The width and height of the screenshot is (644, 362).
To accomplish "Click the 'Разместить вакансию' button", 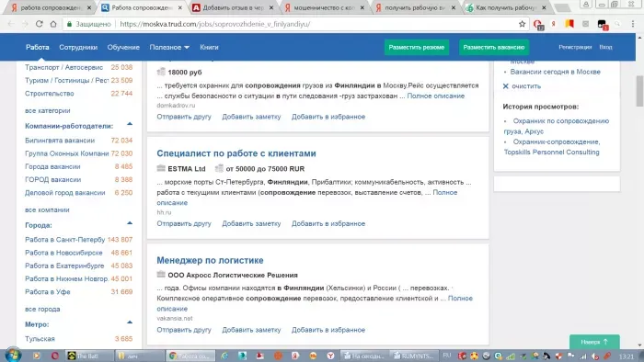I will (x=494, y=47).
